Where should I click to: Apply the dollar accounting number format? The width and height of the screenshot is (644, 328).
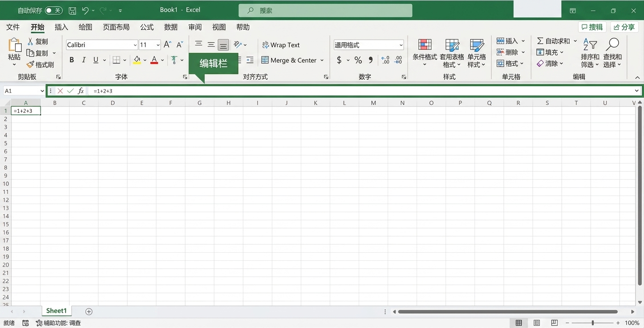coord(339,60)
